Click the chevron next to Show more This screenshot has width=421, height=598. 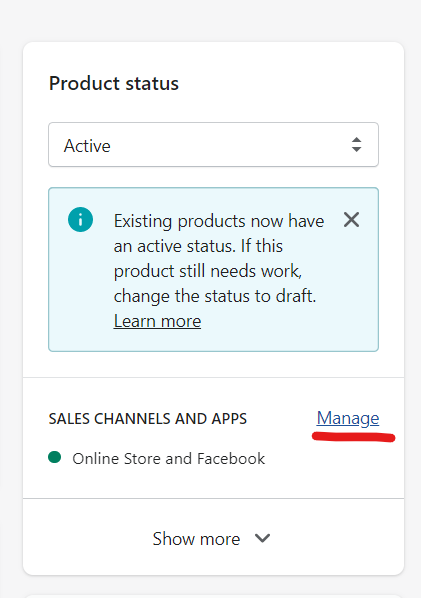coord(262,539)
